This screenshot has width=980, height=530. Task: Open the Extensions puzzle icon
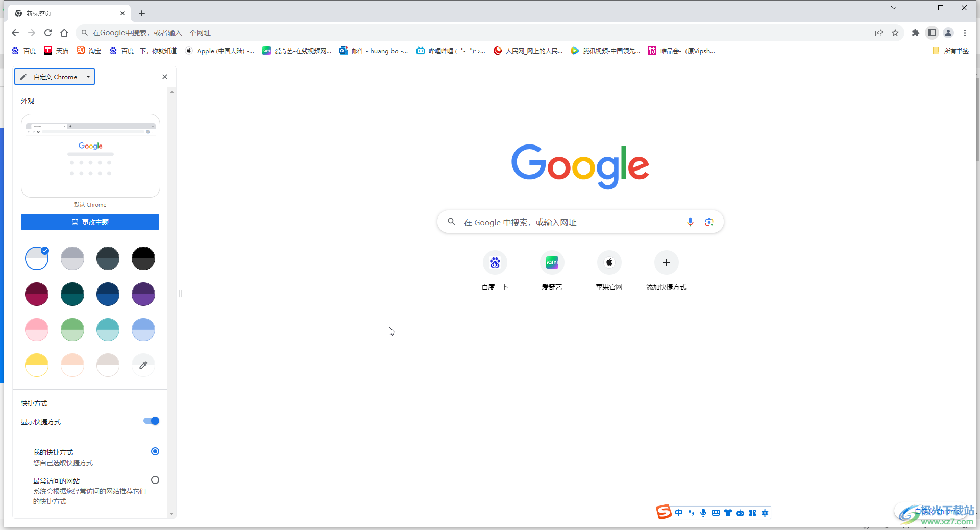[916, 33]
